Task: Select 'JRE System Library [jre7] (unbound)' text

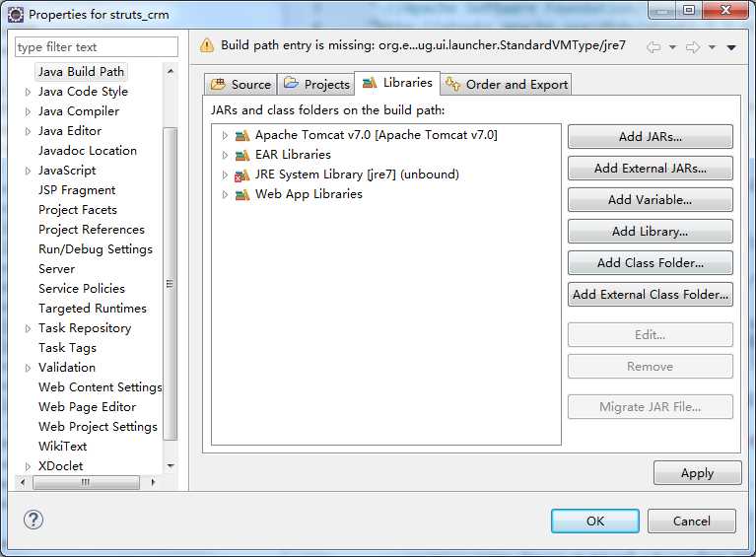Action: (x=357, y=174)
